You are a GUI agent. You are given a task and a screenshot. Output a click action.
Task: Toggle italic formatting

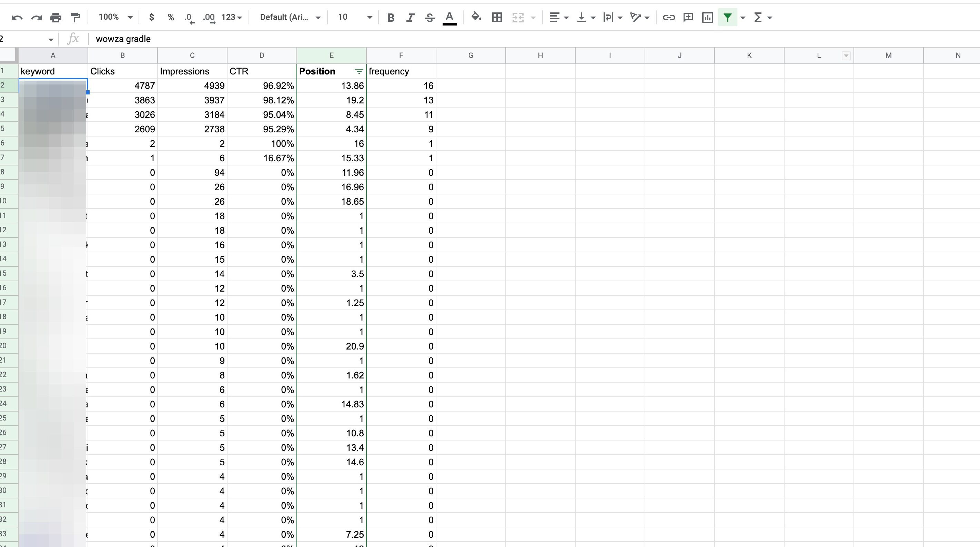[x=410, y=18]
